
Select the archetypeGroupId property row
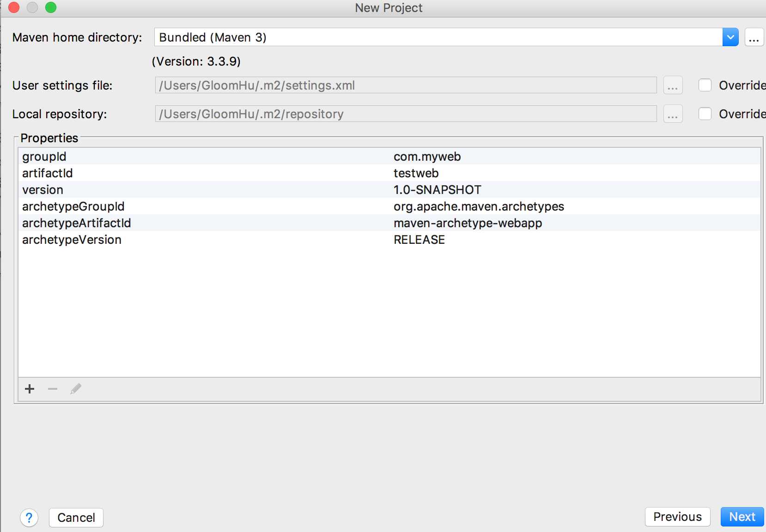point(389,206)
